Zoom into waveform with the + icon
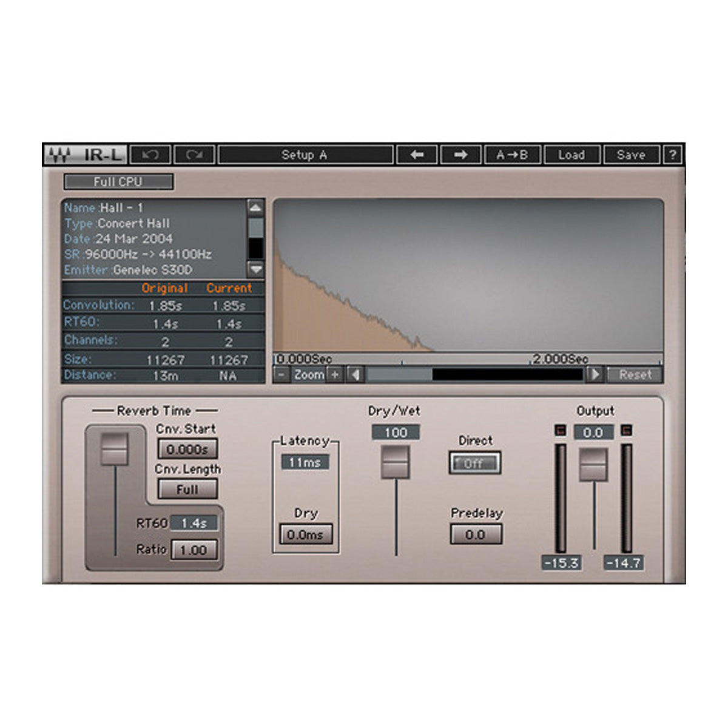The width and height of the screenshot is (728, 728). pyautogui.click(x=334, y=374)
